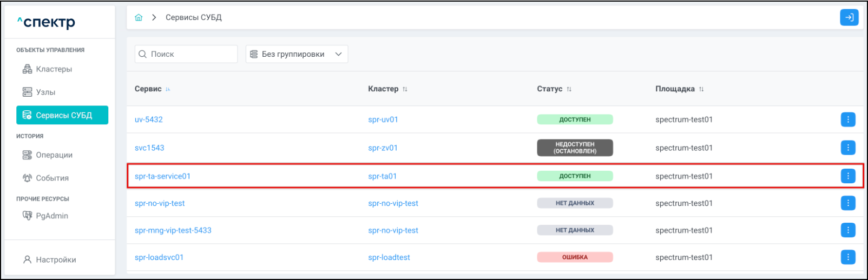Open three-dot menu for uv-5432 row

pos(848,119)
